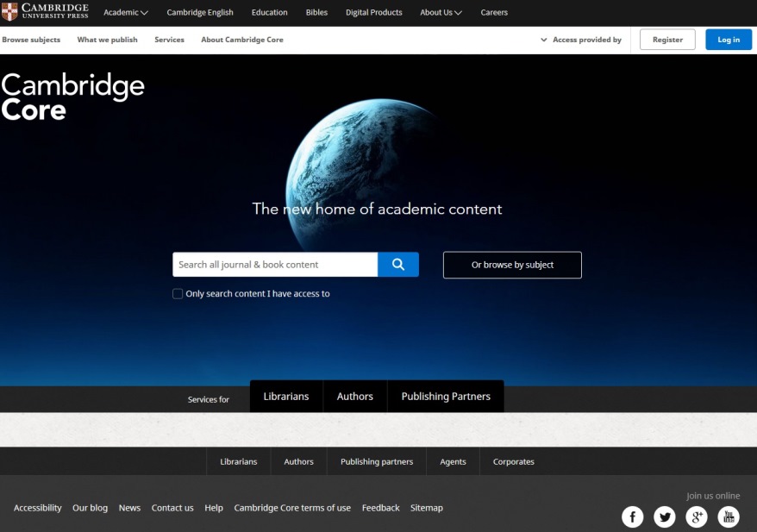Open the YouTube social icon
The height and width of the screenshot is (532, 757).
(x=729, y=517)
